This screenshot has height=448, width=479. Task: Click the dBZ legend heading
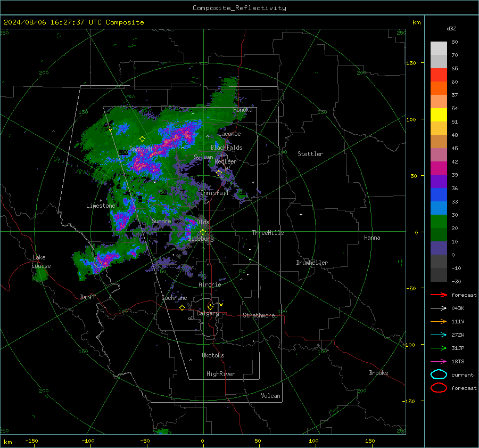point(451,29)
